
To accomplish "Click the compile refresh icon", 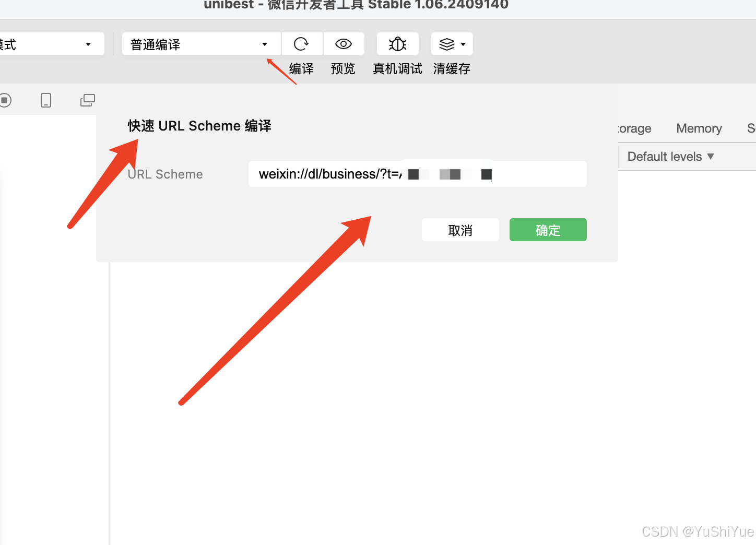I will tap(301, 44).
